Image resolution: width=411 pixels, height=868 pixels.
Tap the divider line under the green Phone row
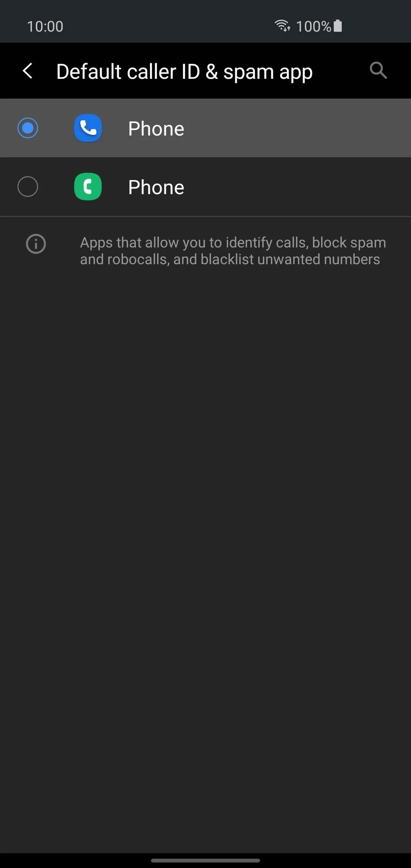[x=205, y=216]
